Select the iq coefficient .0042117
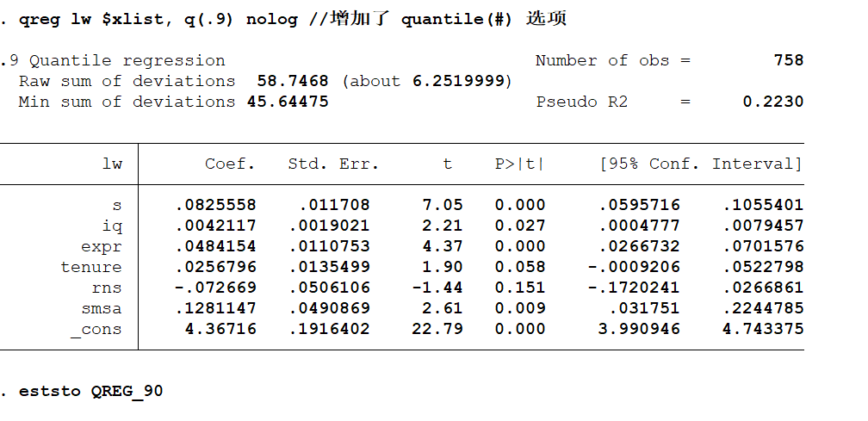Image resolution: width=868 pixels, height=421 pixels. click(216, 226)
